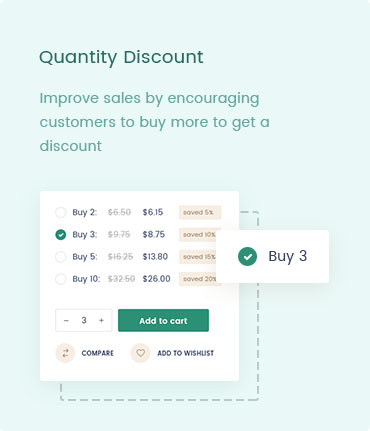Select the Buy 2 radio option
The image size is (370, 431).
click(x=61, y=212)
